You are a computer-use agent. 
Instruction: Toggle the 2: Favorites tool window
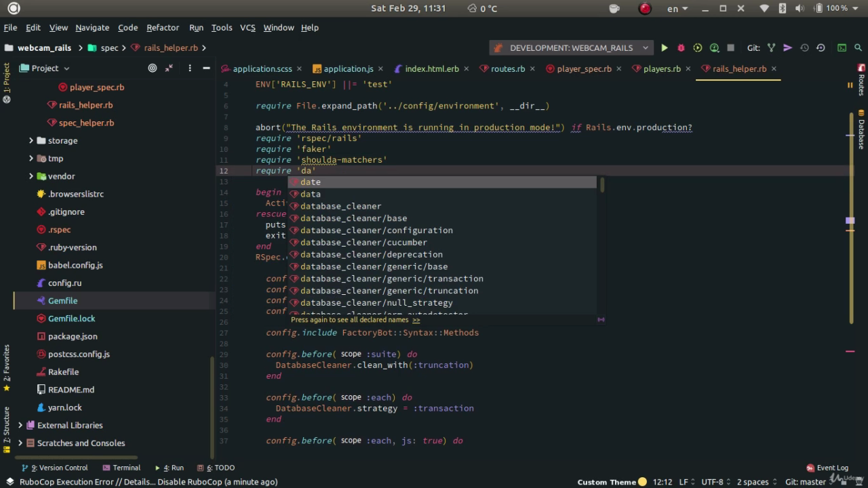click(7, 368)
